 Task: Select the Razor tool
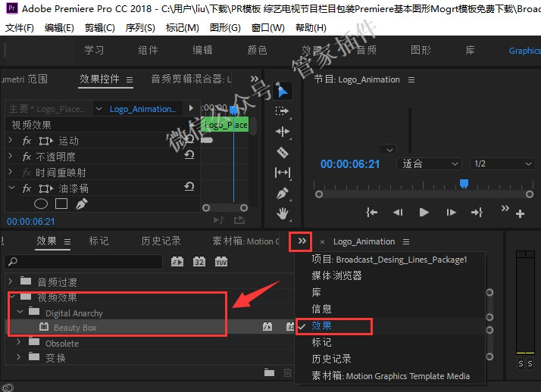tap(283, 152)
